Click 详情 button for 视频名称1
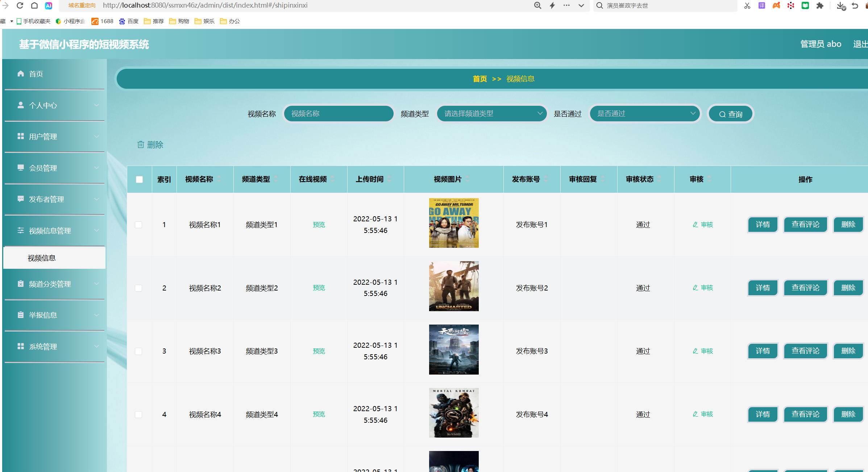Viewport: 868px width, 472px height. [763, 225]
